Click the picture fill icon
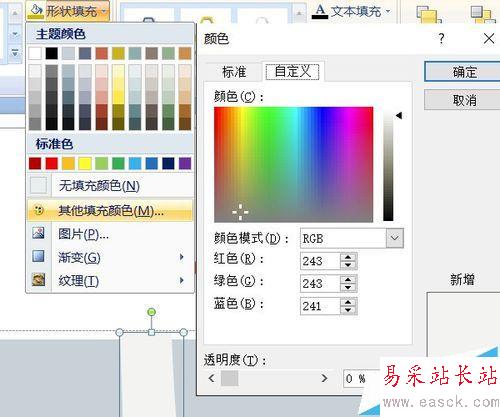 click(x=38, y=233)
